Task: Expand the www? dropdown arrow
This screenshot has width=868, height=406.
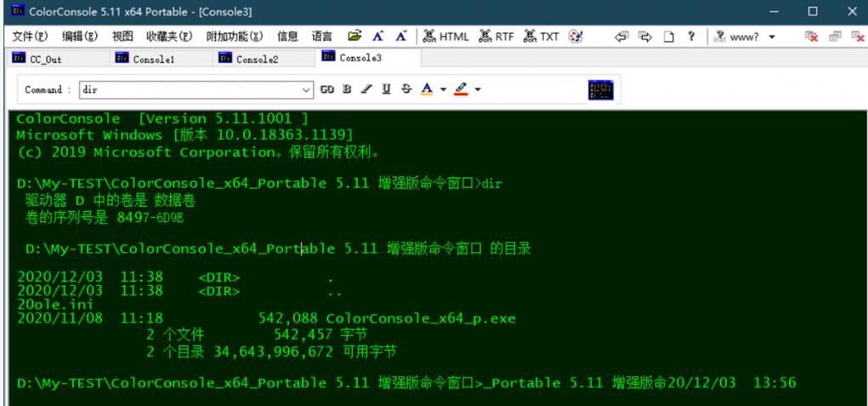Action: pyautogui.click(x=772, y=37)
